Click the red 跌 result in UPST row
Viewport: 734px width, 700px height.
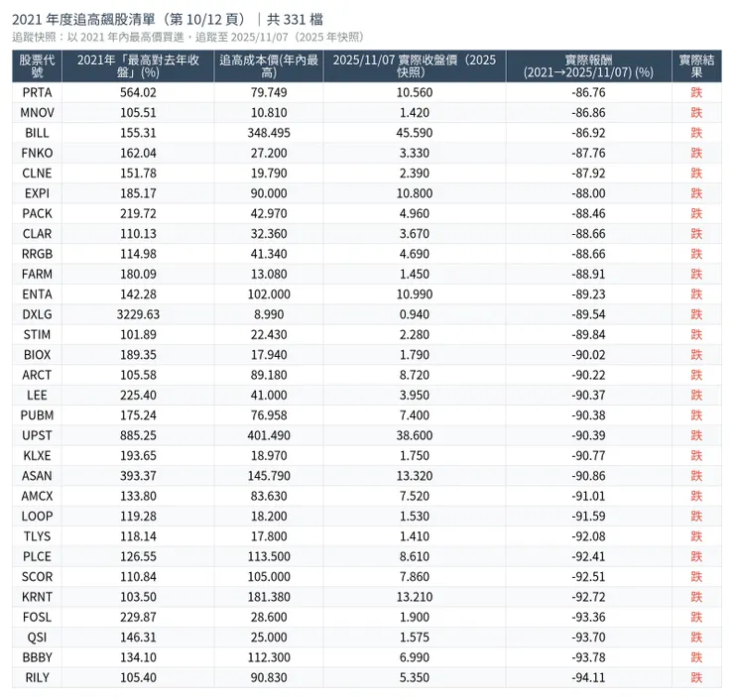[696, 435]
